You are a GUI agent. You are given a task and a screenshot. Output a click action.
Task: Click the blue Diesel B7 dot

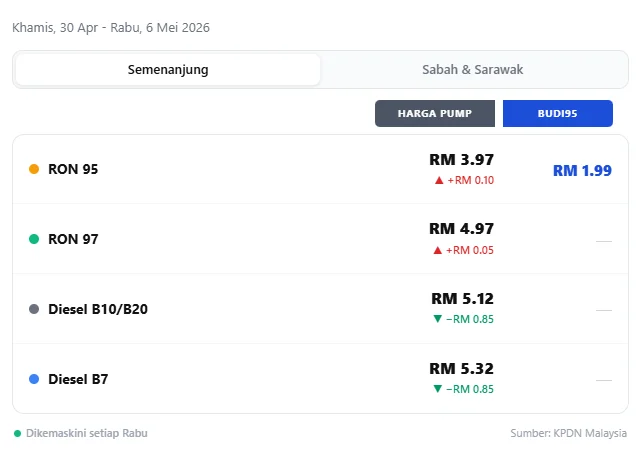click(34, 380)
